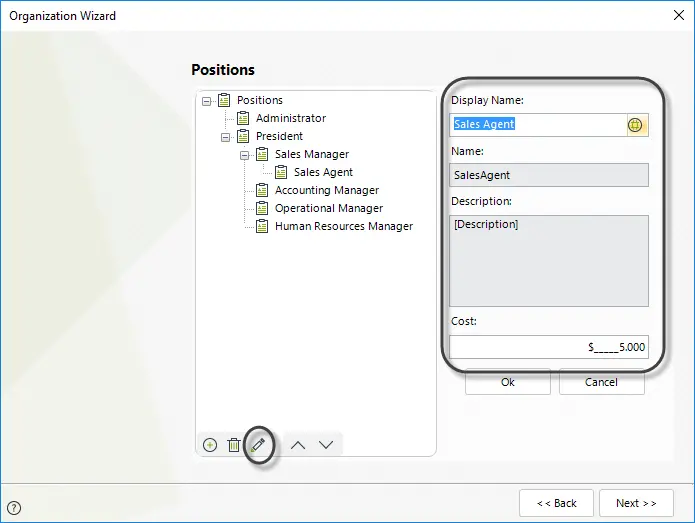
Task: Collapse the Sales Manager node
Action: pyautogui.click(x=244, y=156)
